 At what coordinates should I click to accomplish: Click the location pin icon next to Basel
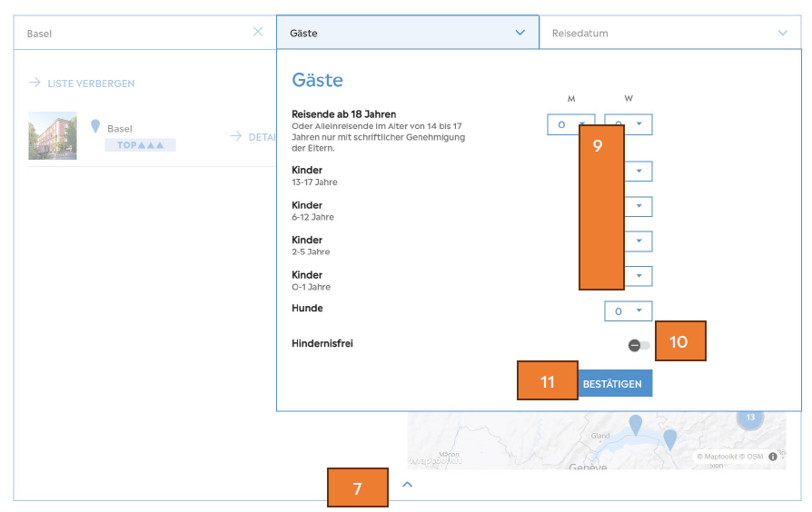click(x=95, y=126)
